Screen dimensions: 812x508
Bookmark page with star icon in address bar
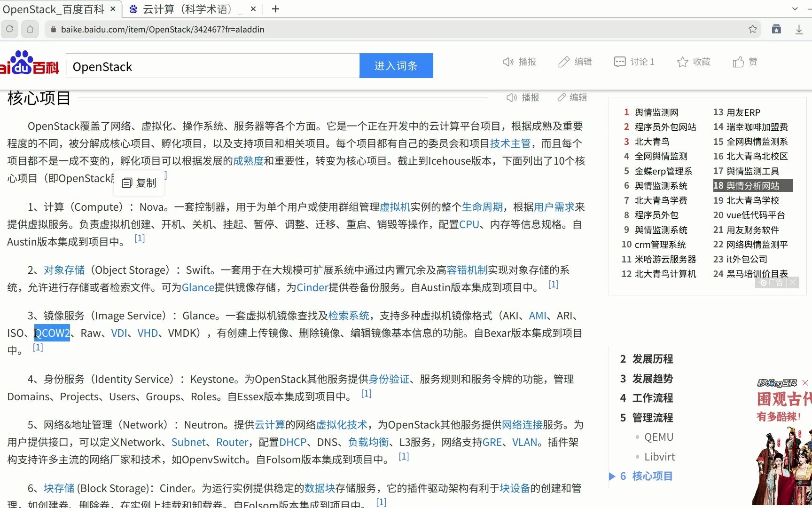[753, 29]
